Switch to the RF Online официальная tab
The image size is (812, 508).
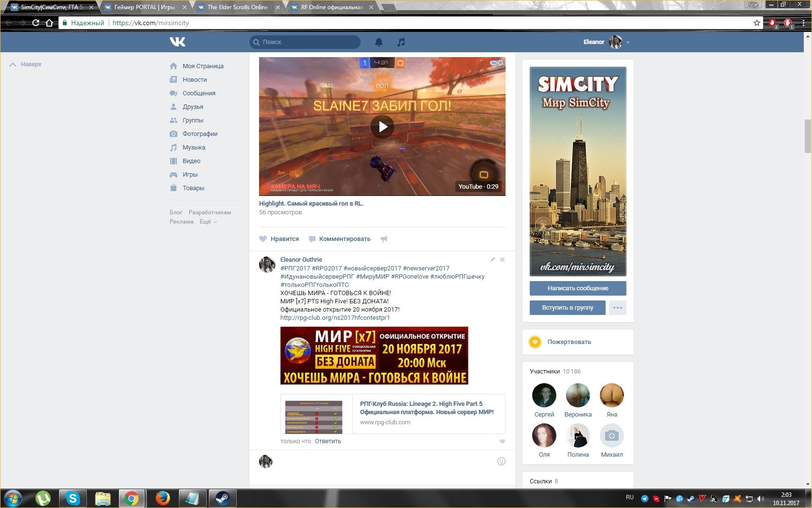coord(331,7)
